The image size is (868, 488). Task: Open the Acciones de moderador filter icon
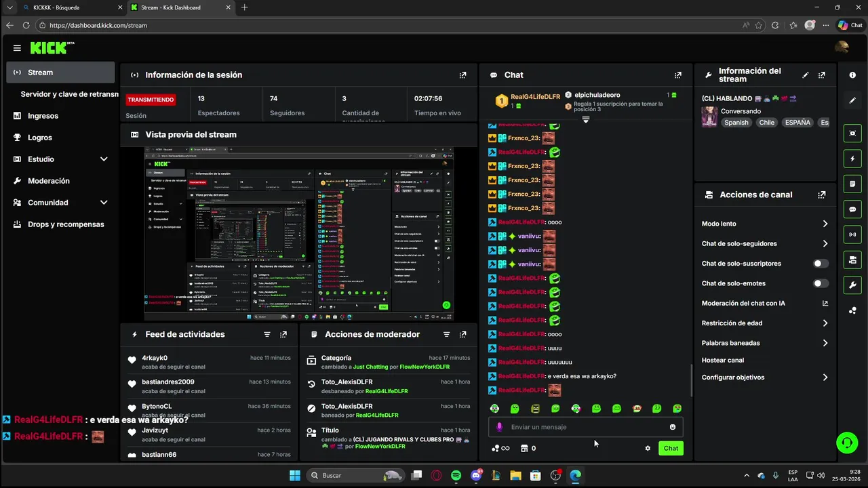coord(446,334)
